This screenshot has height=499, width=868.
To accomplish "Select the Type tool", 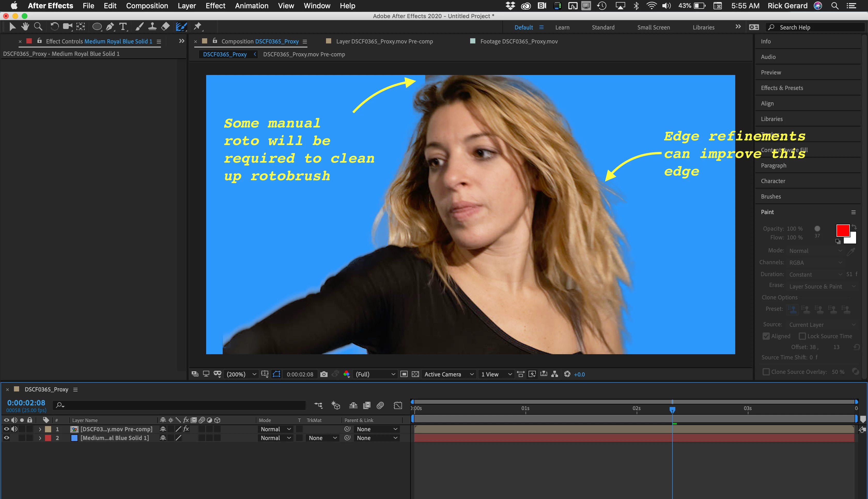I will coord(123,27).
